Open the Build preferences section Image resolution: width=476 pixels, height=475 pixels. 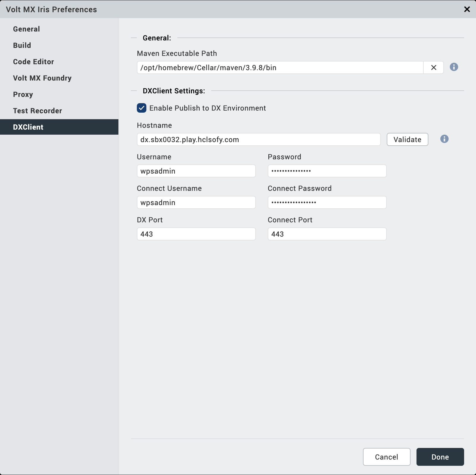click(59, 45)
